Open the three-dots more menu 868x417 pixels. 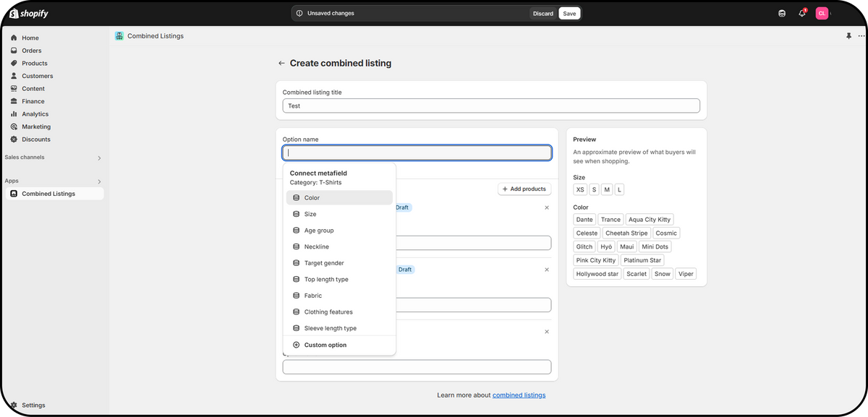(x=861, y=36)
